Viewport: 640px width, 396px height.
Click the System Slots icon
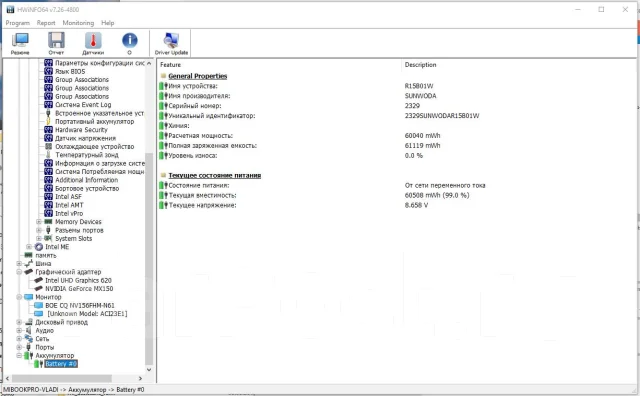[49, 238]
